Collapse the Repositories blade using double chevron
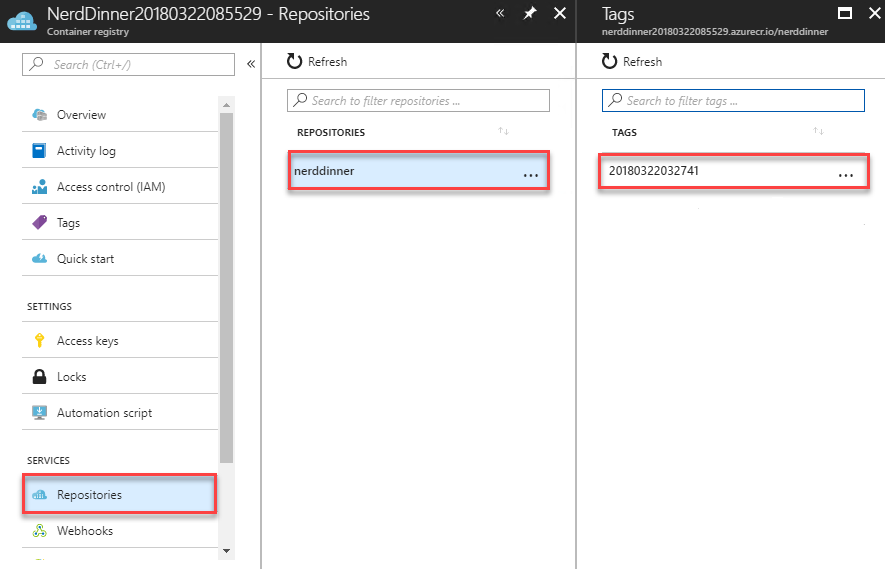Viewport: 885px width, 569px height. pyautogui.click(x=500, y=13)
